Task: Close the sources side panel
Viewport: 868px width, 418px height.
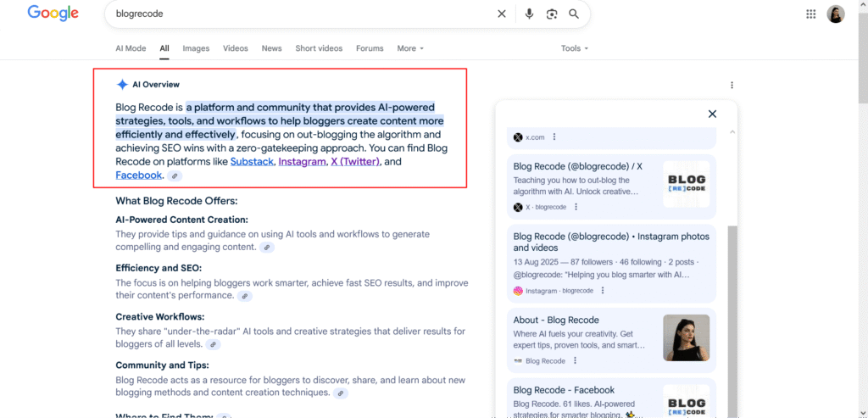Action: pos(712,114)
